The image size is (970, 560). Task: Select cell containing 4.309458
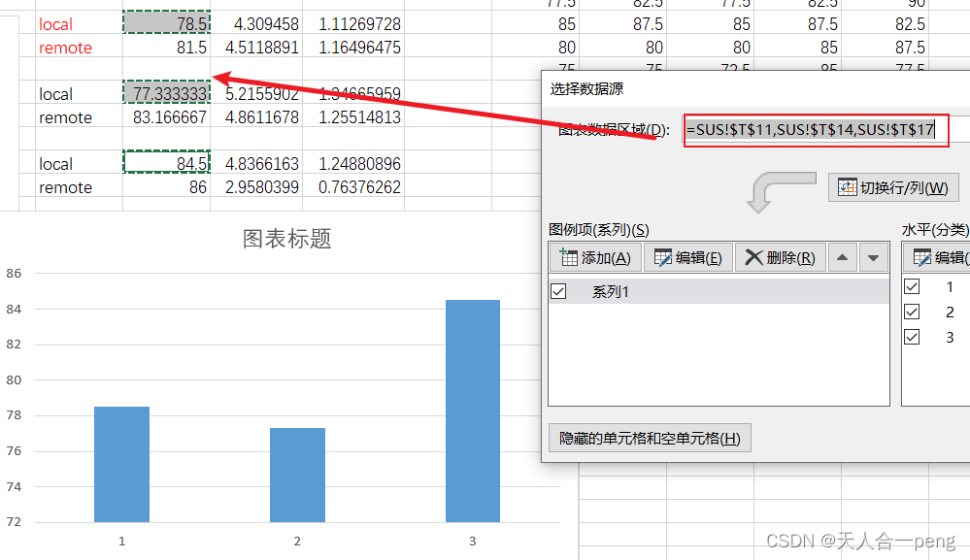[256, 24]
